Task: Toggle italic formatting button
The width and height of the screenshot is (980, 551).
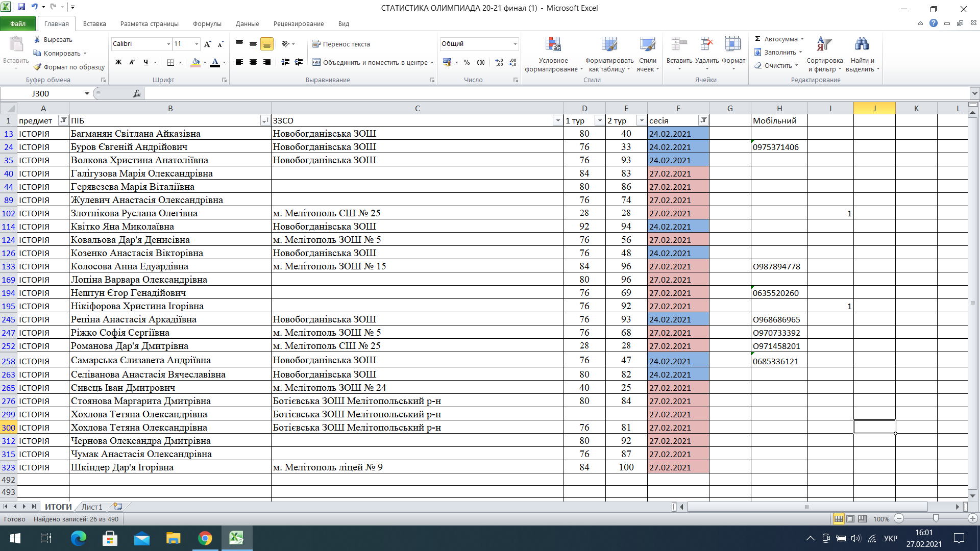Action: [132, 62]
